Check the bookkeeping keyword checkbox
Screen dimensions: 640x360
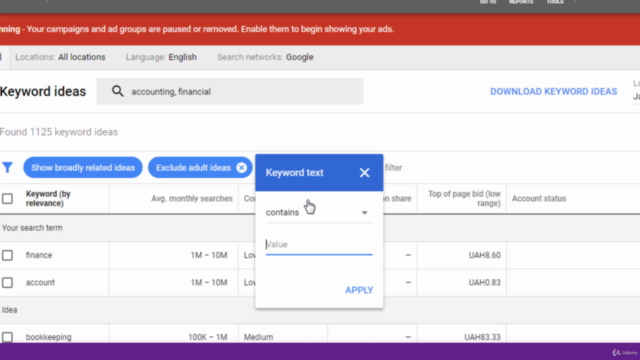point(7,337)
